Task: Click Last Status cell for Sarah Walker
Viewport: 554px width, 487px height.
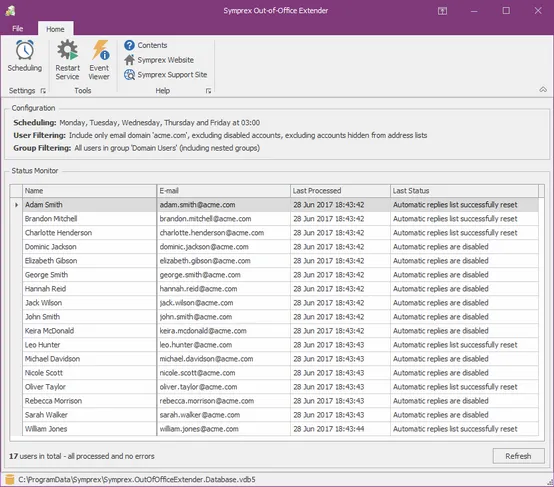Action: (x=464, y=415)
